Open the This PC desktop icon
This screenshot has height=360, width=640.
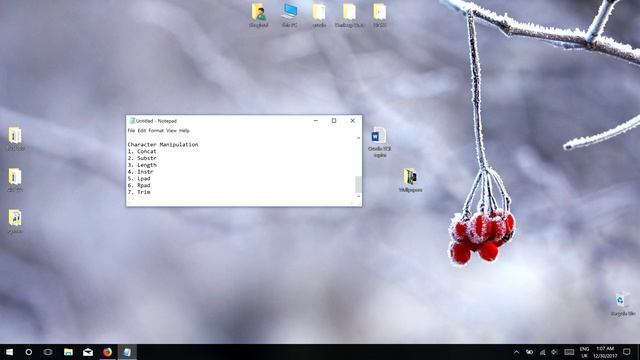coord(289,11)
